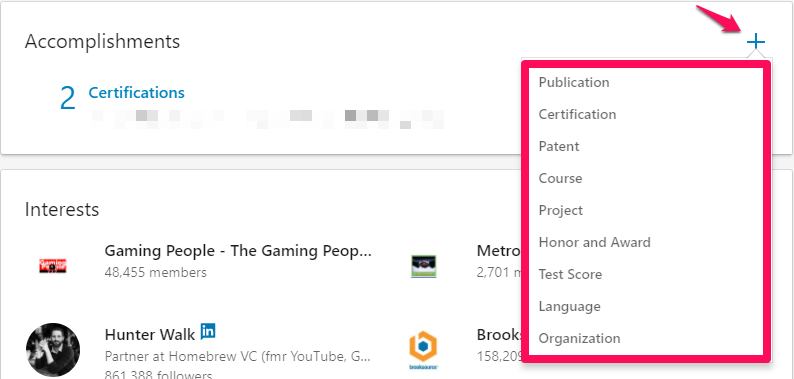Click the plus icon in Accomplishments
The width and height of the screenshot is (794, 379).
[x=756, y=42]
